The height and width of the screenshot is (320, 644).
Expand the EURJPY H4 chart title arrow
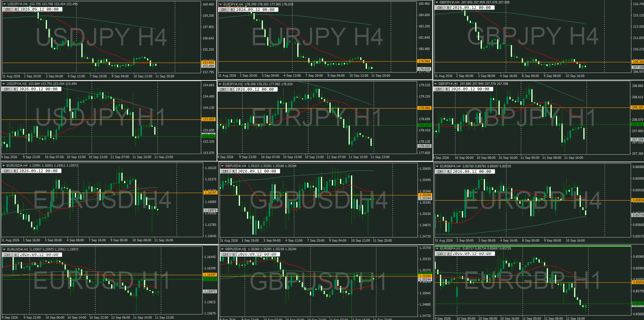click(221, 4)
